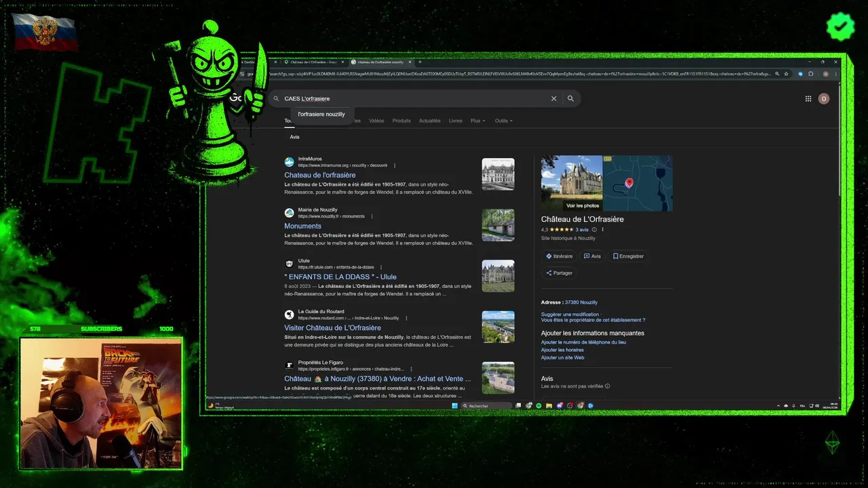Open Spotify from the taskbar
The height and width of the screenshot is (488, 868).
pyautogui.click(x=539, y=405)
